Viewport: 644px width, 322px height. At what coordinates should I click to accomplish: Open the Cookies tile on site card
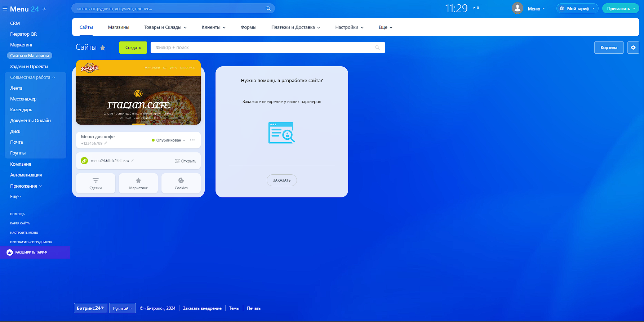point(181,183)
